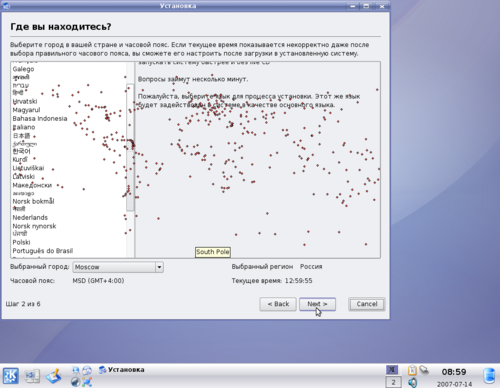Click the volume speaker tray icon

[412, 382]
